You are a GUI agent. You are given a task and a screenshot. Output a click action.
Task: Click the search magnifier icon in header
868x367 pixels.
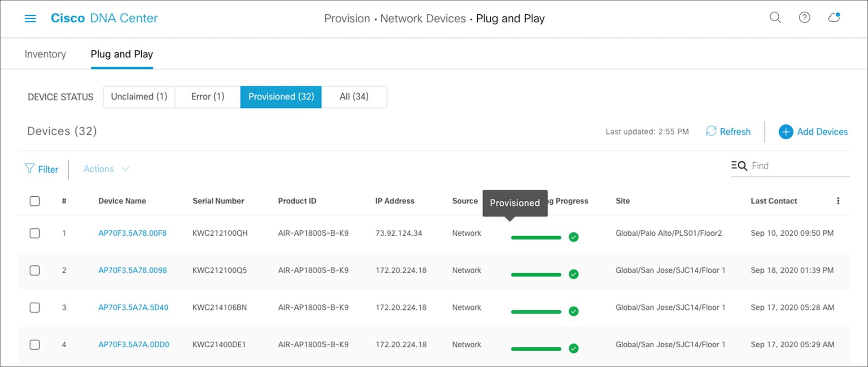(775, 17)
